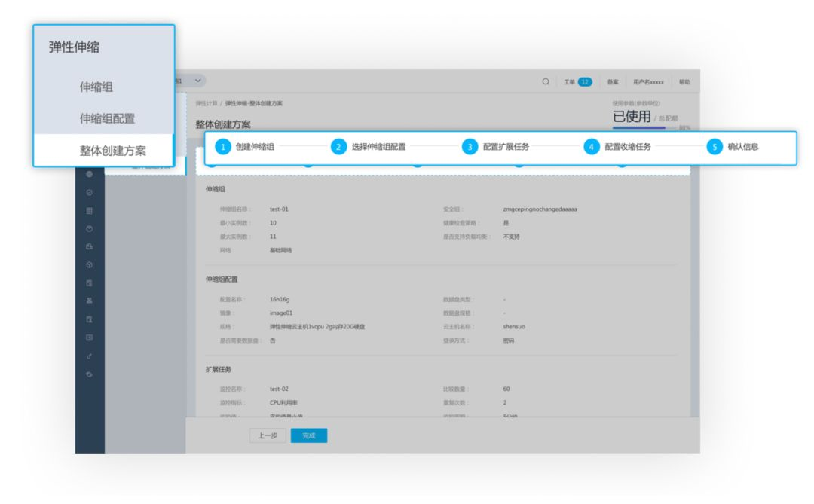Click the value 密码

509,341
